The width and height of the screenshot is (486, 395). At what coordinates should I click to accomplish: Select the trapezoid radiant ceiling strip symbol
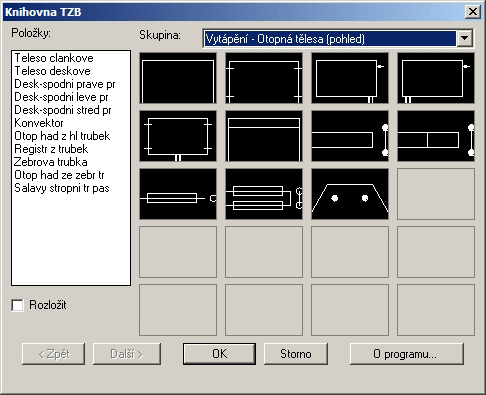pyautogui.click(x=350, y=194)
